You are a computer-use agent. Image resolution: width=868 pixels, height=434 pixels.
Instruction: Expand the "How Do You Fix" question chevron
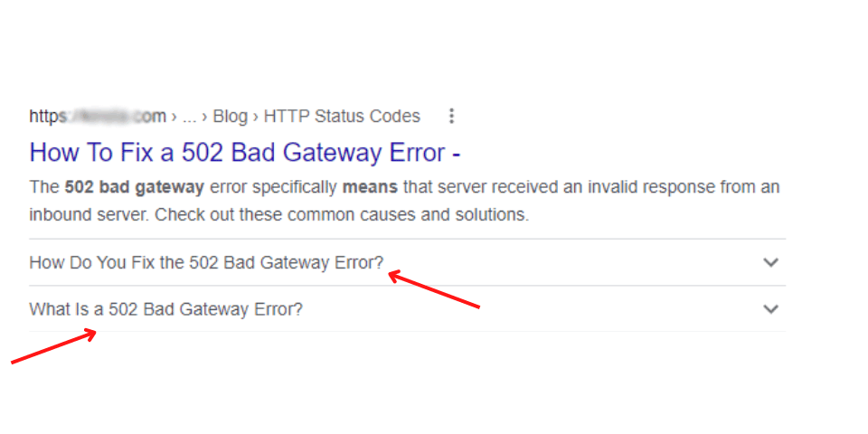[770, 262]
